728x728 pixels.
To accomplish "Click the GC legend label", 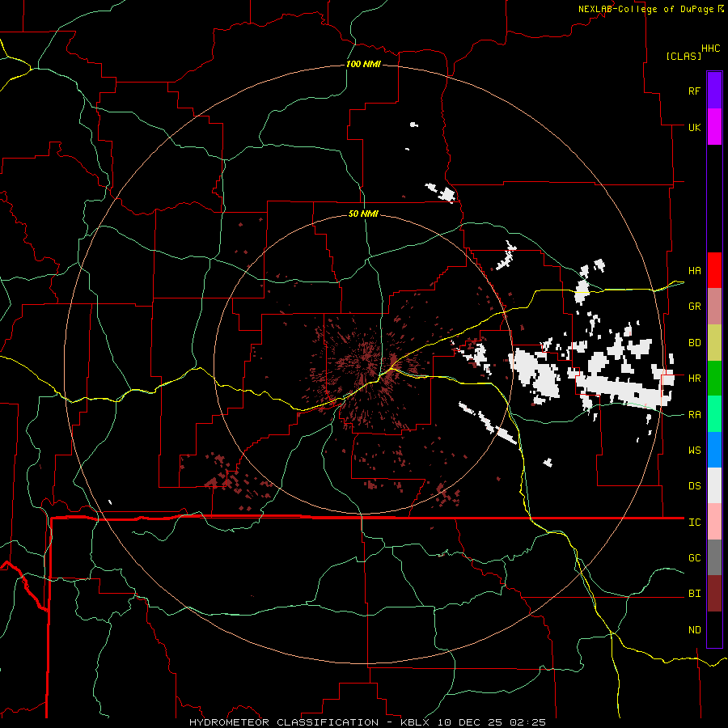I will click(x=694, y=557).
